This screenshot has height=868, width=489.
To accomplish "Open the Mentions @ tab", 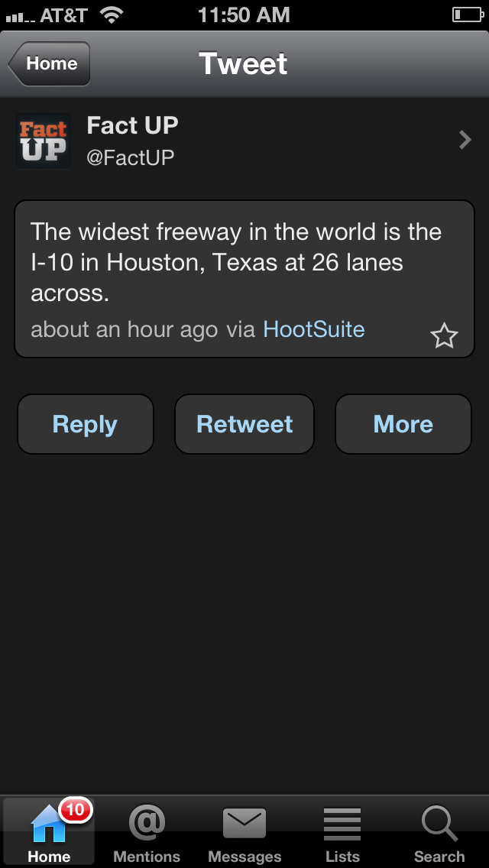I will [147, 832].
